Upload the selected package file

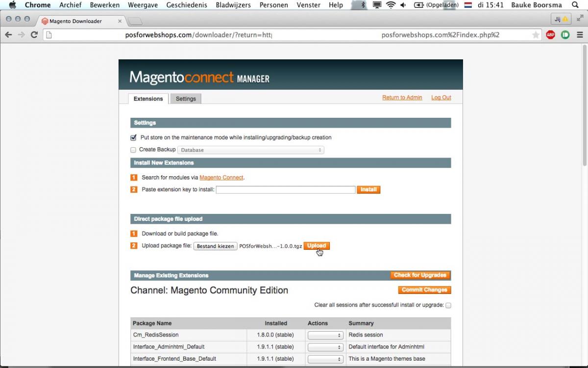tap(317, 246)
